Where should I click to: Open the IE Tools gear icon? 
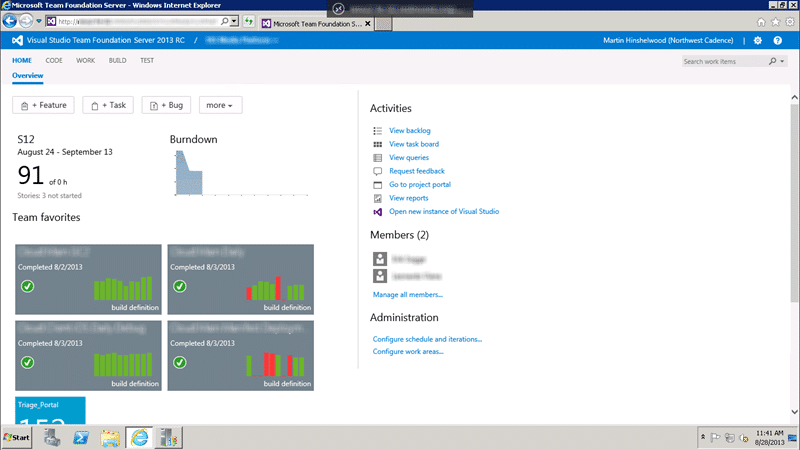click(x=790, y=22)
